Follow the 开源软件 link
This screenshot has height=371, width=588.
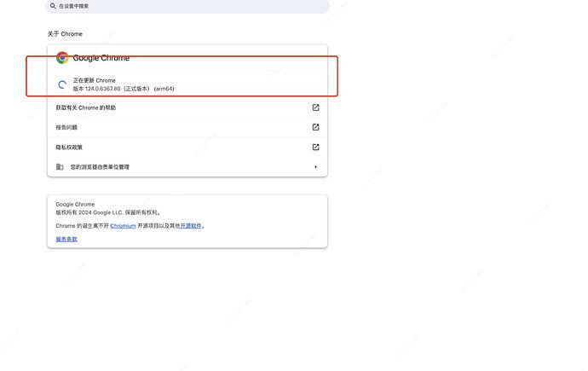click(191, 226)
